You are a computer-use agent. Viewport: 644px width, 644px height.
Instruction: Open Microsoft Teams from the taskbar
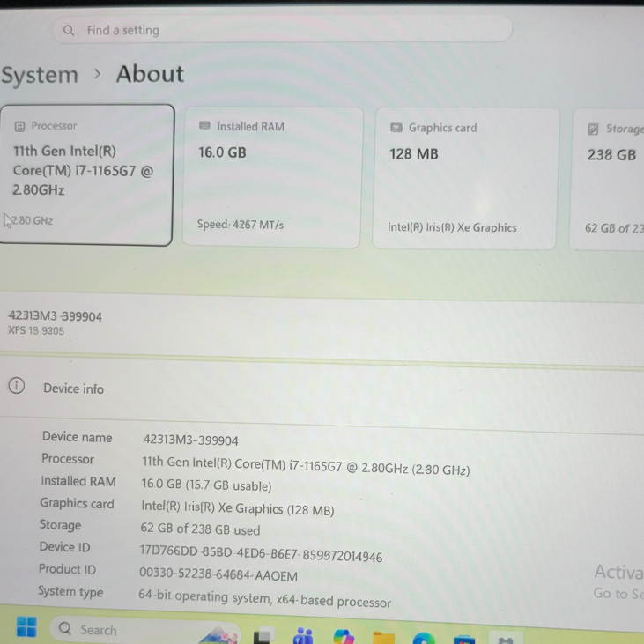pyautogui.click(x=303, y=636)
